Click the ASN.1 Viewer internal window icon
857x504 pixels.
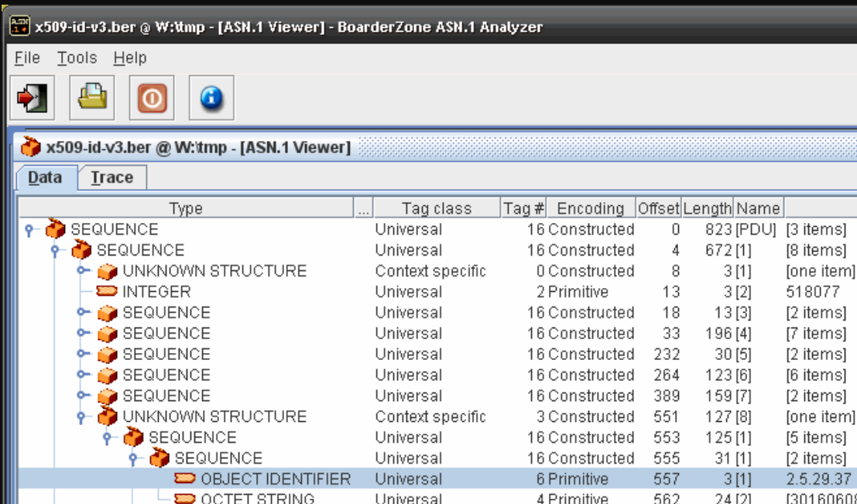(30, 146)
